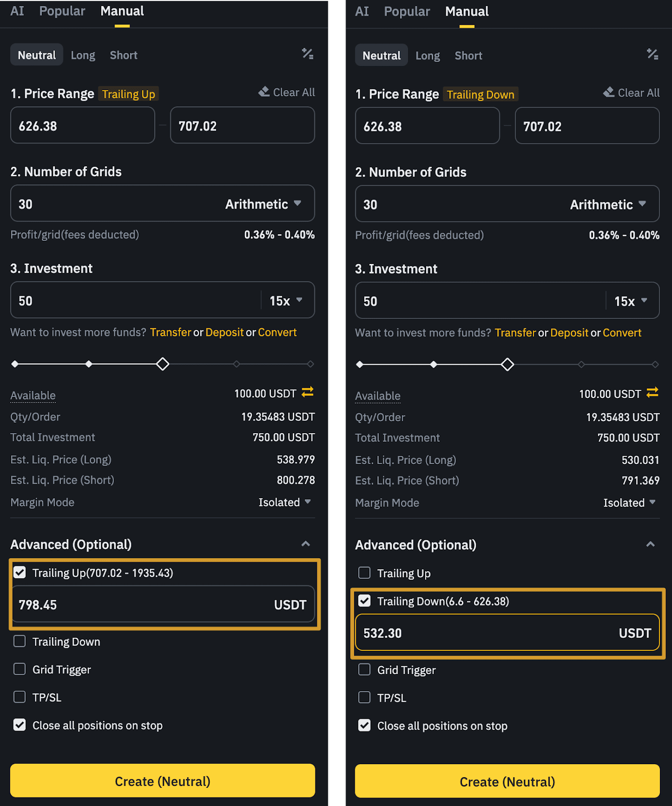Click the swap arrows icon next to left Available balance
The width and height of the screenshot is (672, 806).
(307, 392)
